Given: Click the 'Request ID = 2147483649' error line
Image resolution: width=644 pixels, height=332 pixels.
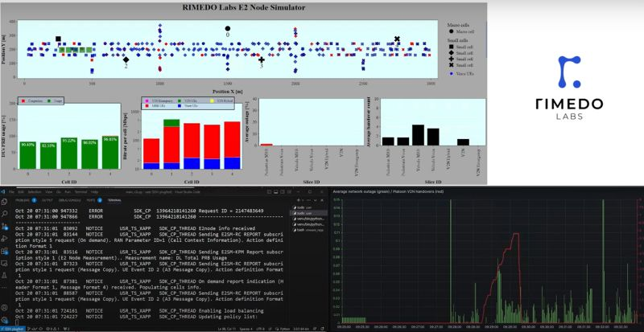Looking at the screenshot, I should click(x=139, y=211).
